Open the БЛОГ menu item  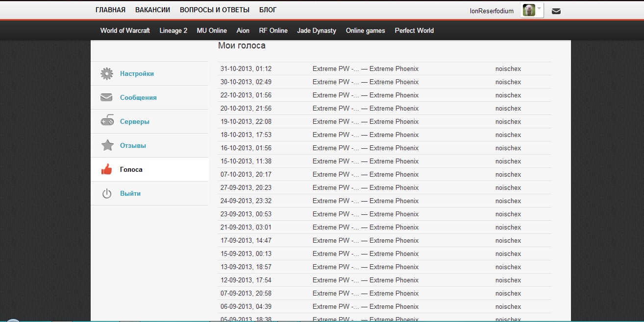(268, 10)
